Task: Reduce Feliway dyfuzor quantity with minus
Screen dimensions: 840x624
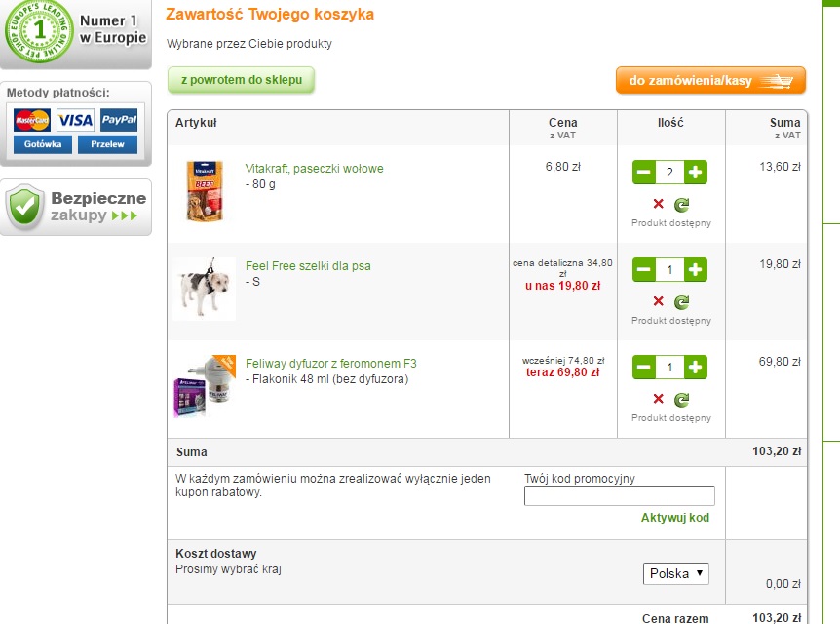Action: coord(644,368)
